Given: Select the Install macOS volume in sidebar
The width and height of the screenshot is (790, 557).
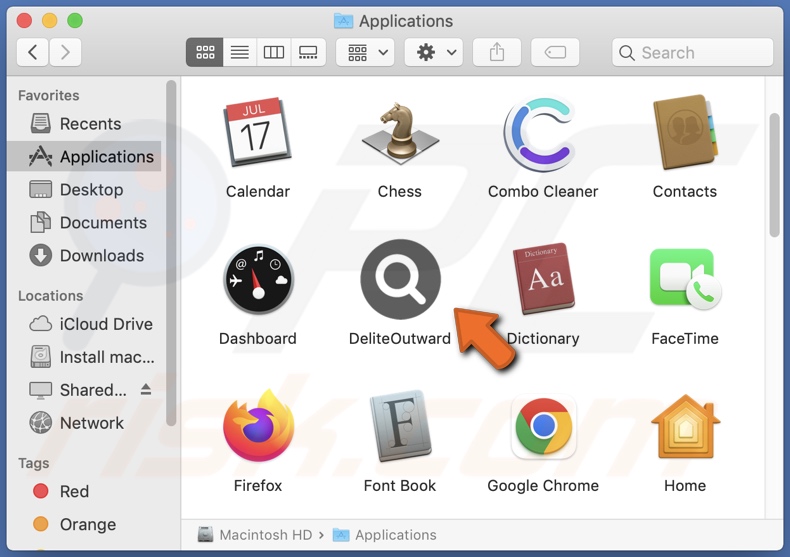Looking at the screenshot, I should 84,357.
